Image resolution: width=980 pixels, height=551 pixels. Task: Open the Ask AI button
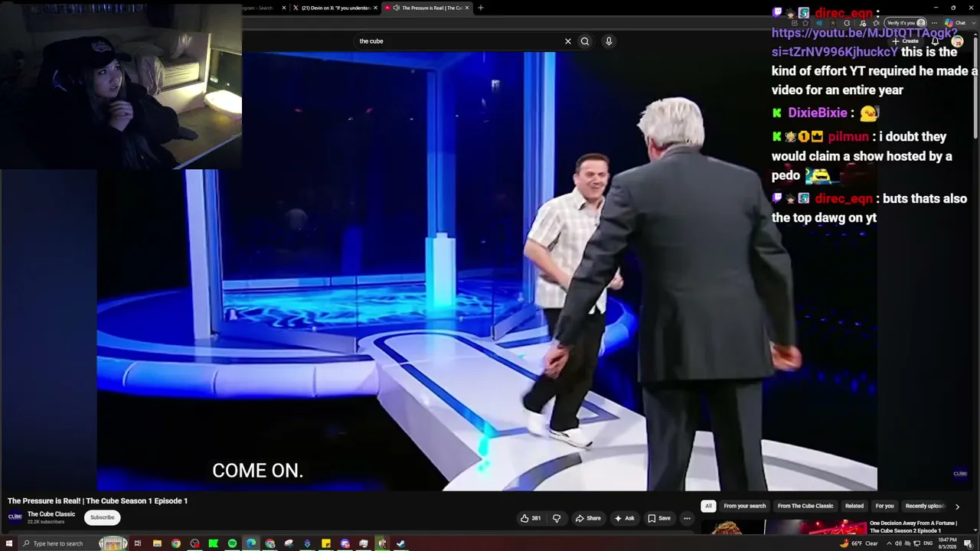tap(624, 518)
